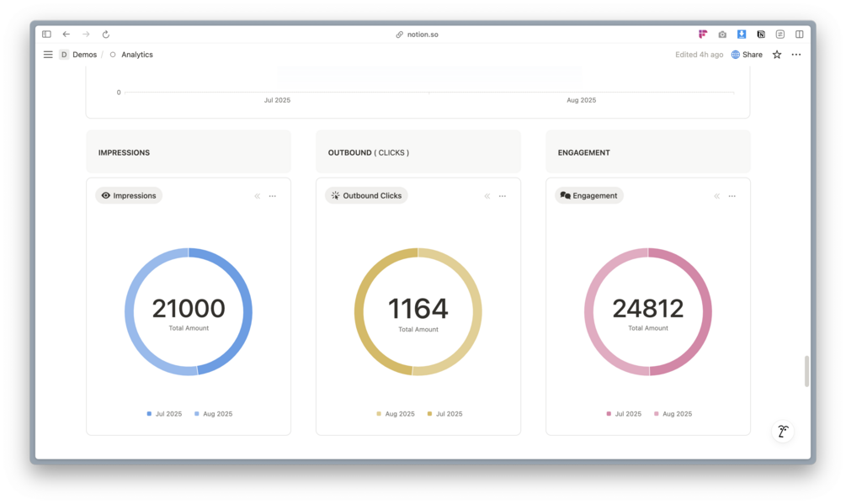Toggle Aug 2025 legend in Outbound Clicks chart

tap(396, 414)
